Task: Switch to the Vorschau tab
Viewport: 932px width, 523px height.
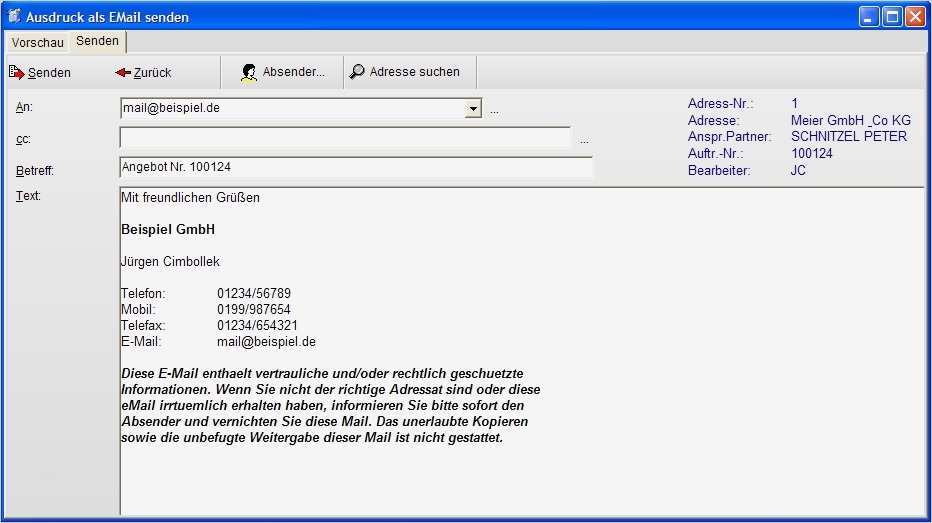Action: click(37, 42)
